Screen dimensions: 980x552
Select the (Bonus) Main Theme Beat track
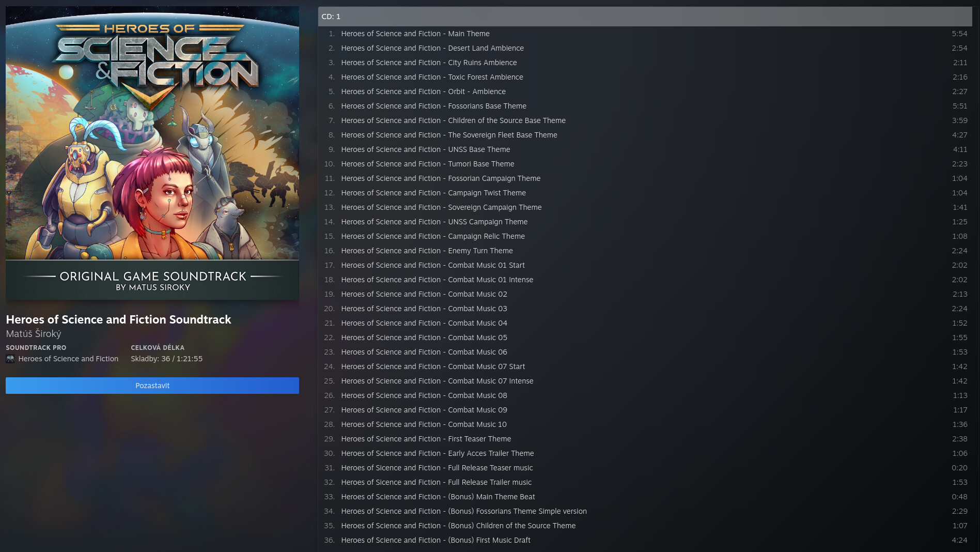coord(438,497)
